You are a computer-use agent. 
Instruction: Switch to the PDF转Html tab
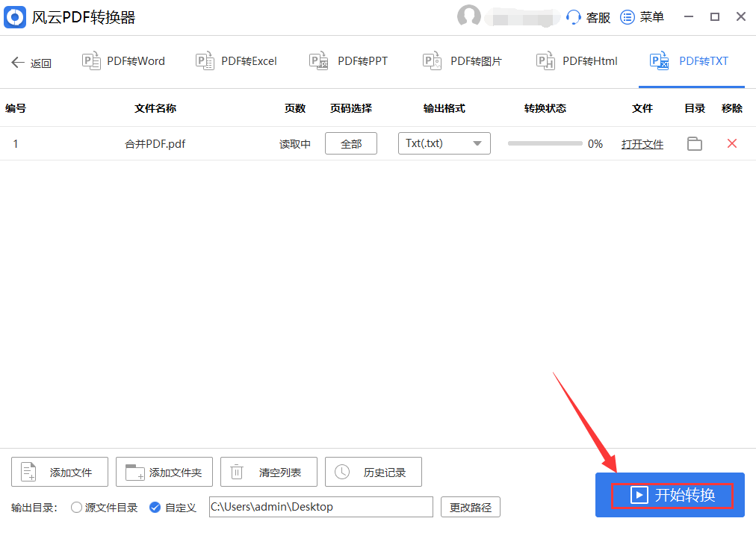(577, 61)
